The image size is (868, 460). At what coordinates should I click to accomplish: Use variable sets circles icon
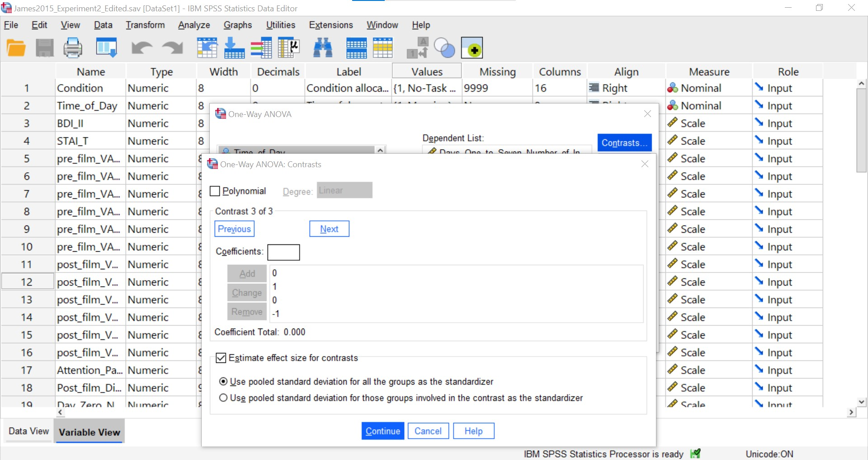point(444,48)
